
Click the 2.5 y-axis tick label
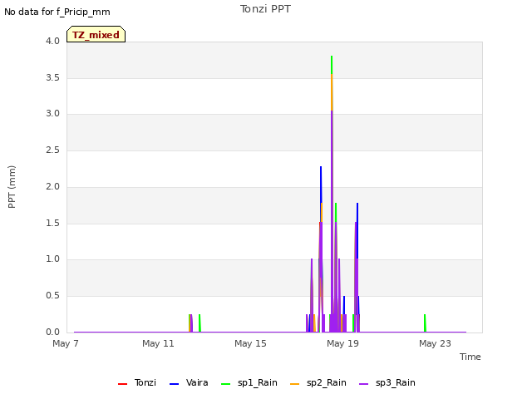[52, 150]
